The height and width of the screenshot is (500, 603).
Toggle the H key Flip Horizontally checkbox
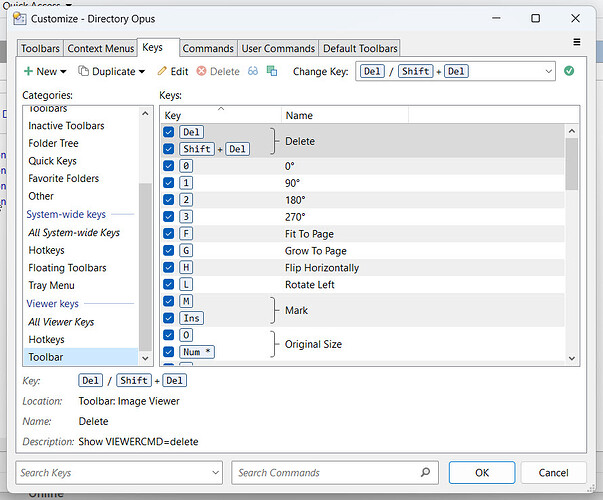tap(168, 267)
